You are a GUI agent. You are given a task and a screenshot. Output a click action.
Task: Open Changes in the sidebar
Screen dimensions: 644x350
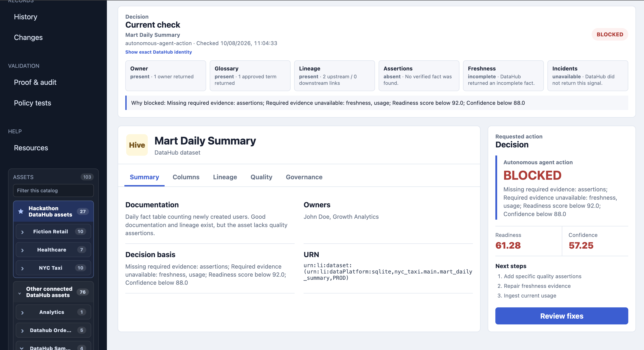[28, 37]
